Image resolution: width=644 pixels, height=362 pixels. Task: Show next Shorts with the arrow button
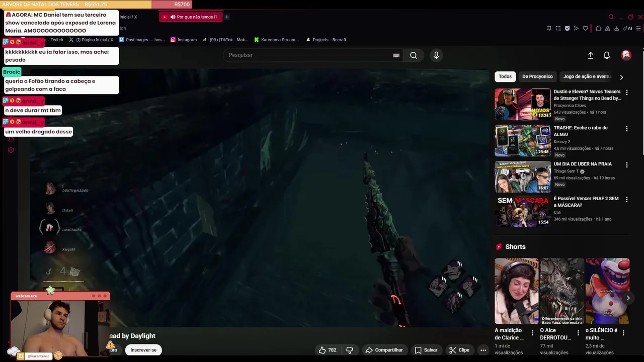point(628,298)
